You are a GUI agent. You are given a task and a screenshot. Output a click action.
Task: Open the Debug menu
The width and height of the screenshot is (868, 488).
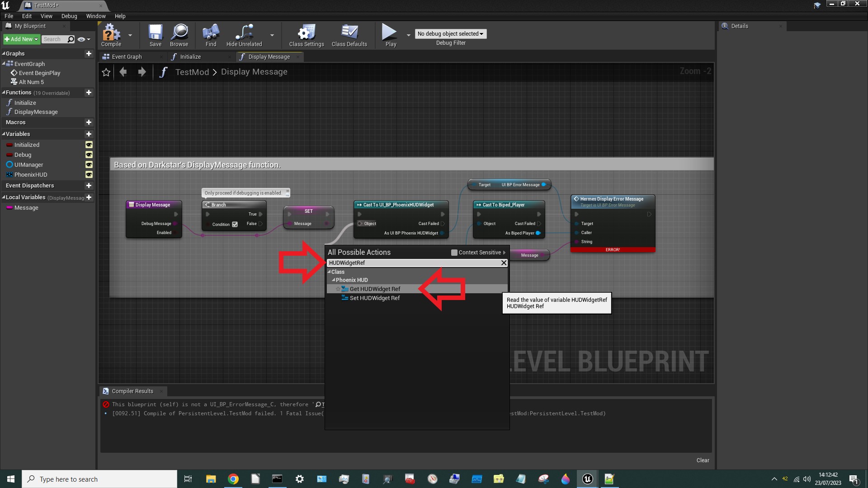pyautogui.click(x=69, y=16)
